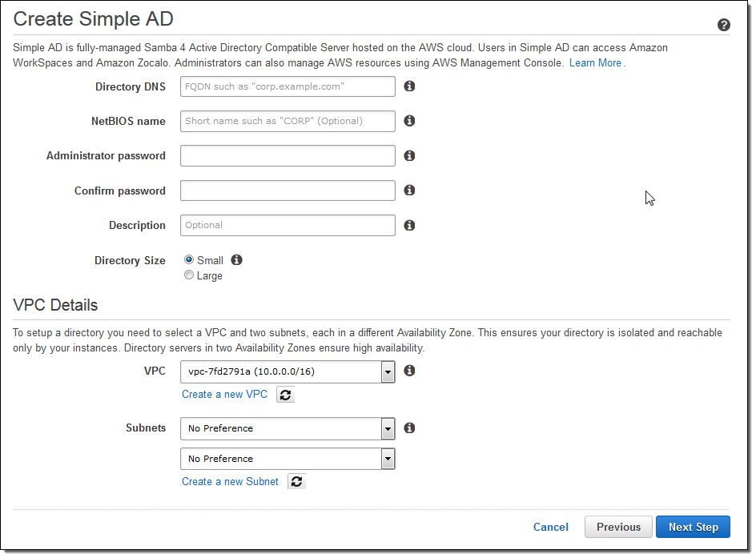Click info icon beside Description field
The width and height of the screenshot is (756, 558).
click(409, 226)
